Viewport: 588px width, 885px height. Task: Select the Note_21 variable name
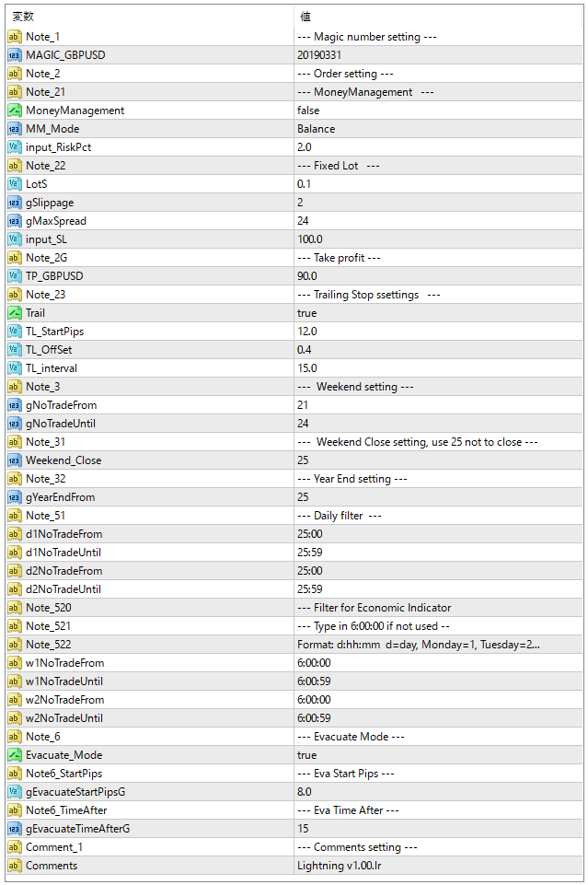tap(46, 92)
